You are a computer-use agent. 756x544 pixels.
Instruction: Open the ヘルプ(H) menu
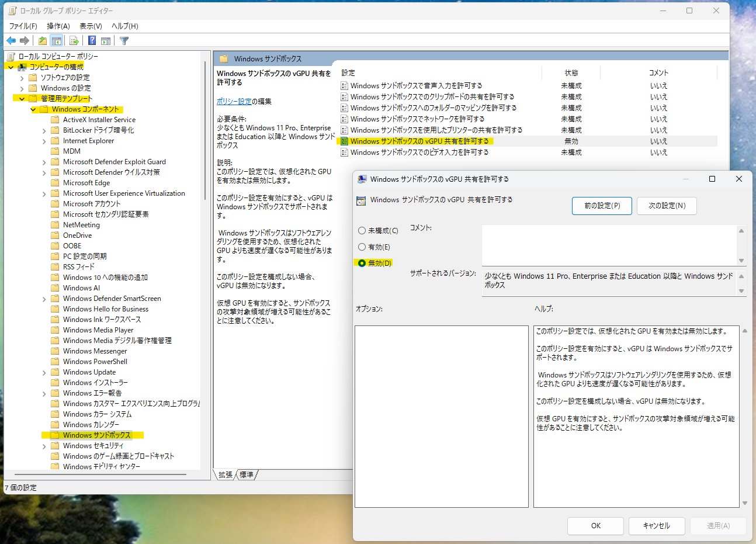(125, 26)
